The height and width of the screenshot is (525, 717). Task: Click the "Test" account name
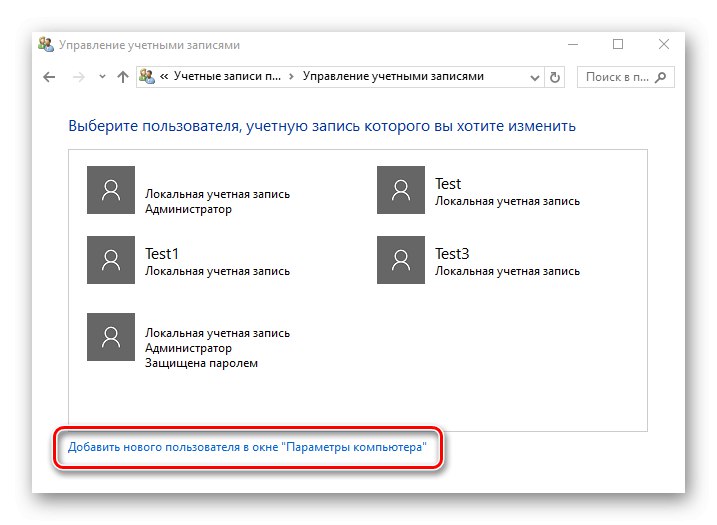tap(448, 184)
